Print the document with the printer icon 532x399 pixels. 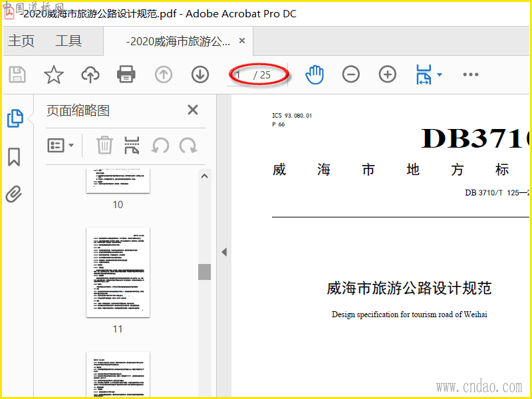coord(126,74)
